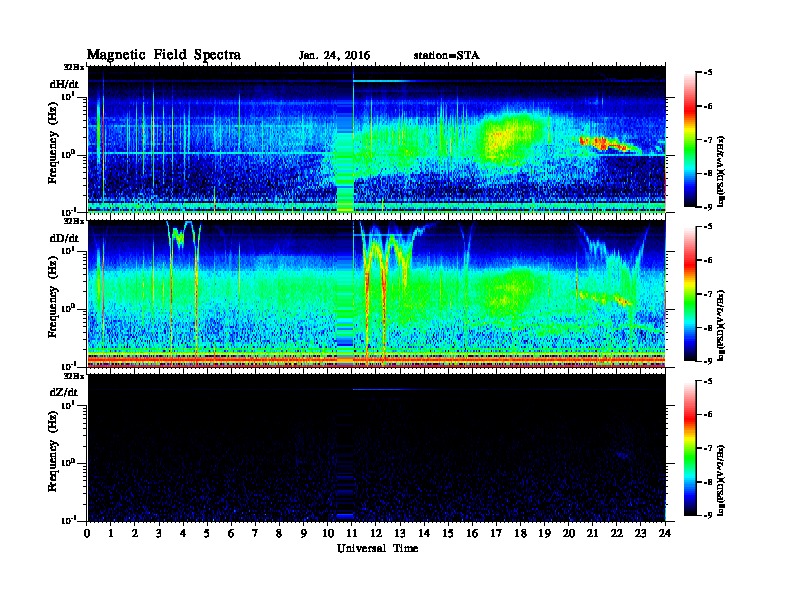Click the '32Hz' label above dD/dt
The height and width of the screenshot is (612, 792).
74,221
